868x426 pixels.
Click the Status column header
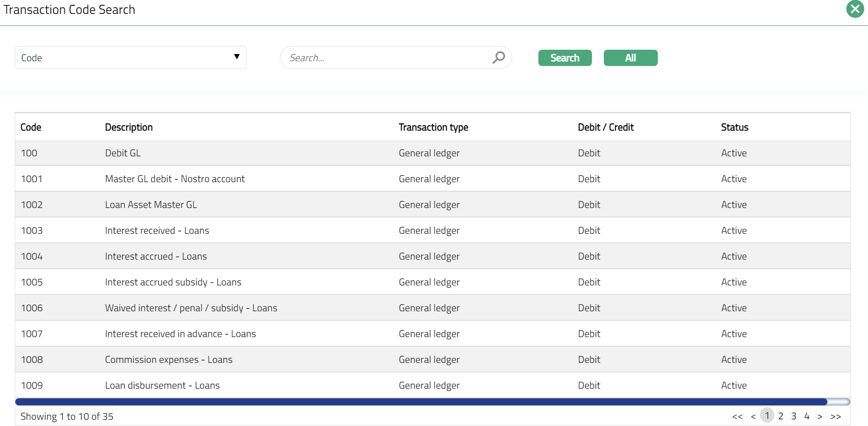pyautogui.click(x=734, y=127)
